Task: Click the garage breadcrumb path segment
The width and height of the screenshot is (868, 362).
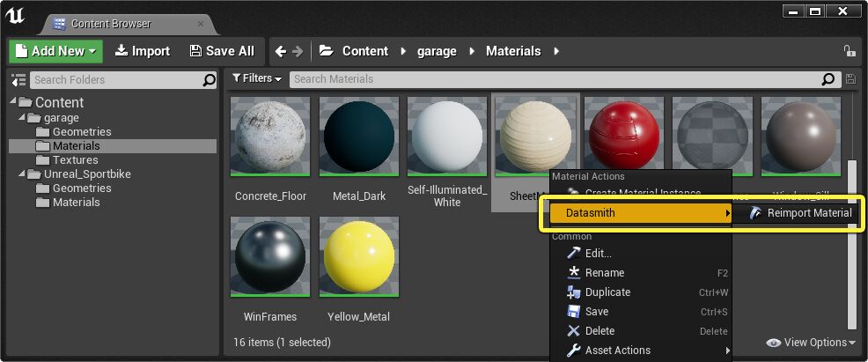Action: [436, 51]
